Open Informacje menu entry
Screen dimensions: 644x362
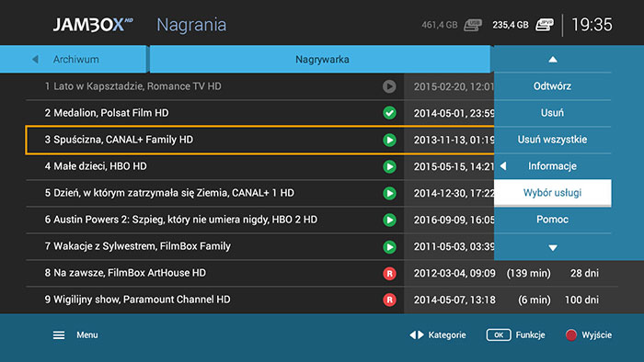[x=552, y=166]
